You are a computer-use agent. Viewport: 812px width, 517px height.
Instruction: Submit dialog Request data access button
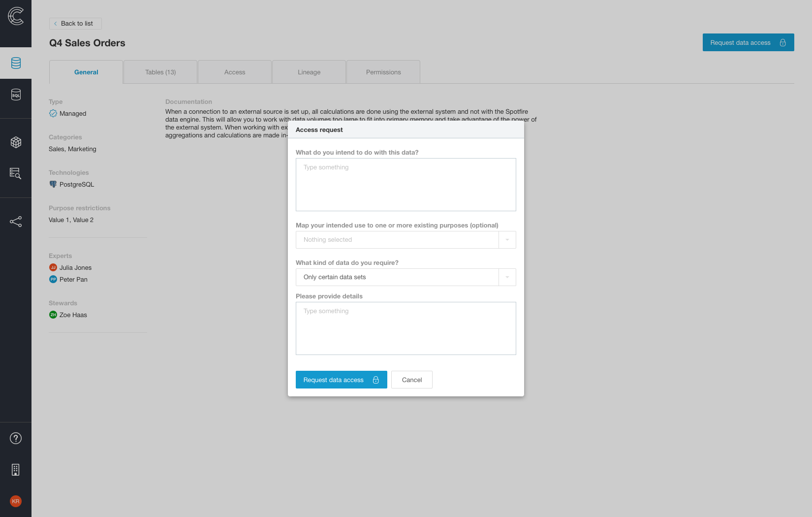point(342,380)
